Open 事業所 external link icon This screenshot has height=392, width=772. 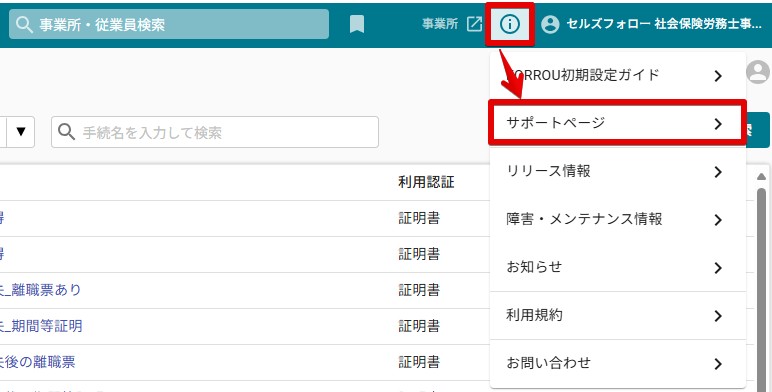[474, 24]
